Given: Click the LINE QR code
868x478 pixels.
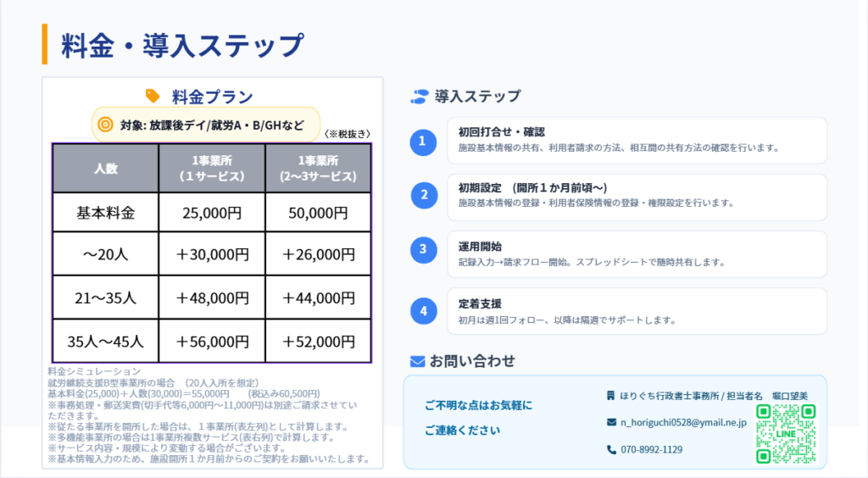Looking at the screenshot, I should pyautogui.click(x=785, y=434).
